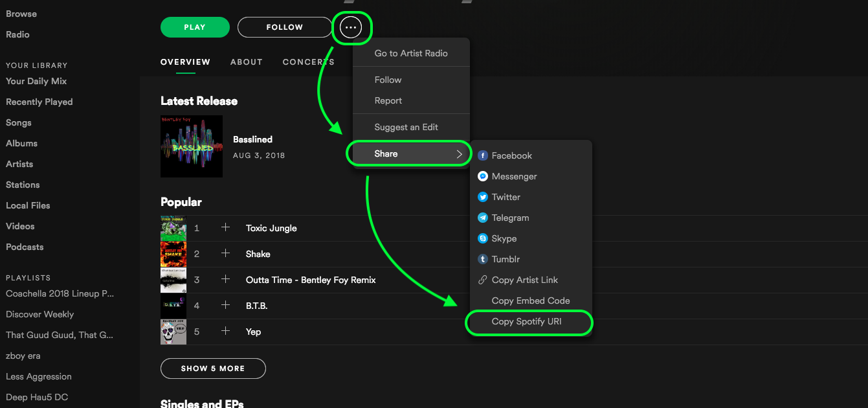Switch to the About tab
868x408 pixels.
tap(247, 62)
